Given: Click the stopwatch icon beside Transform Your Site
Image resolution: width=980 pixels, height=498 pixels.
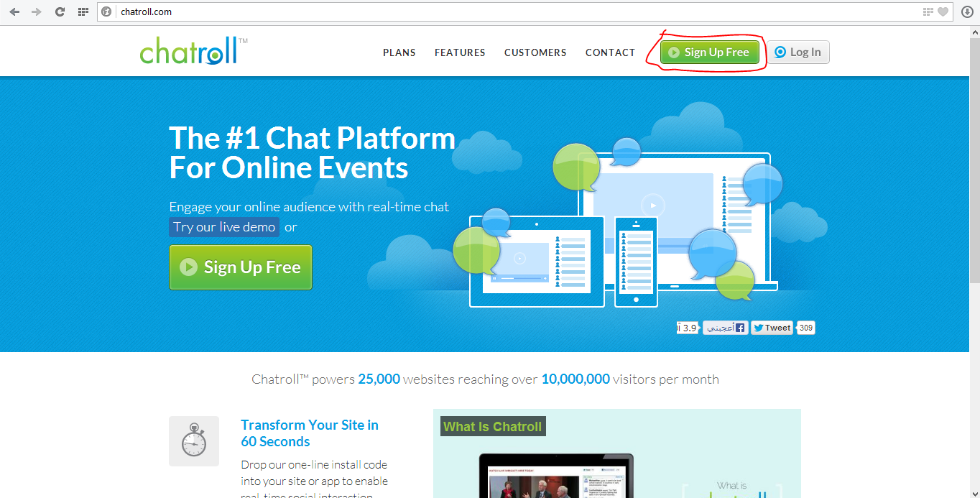Looking at the screenshot, I should pos(194,441).
